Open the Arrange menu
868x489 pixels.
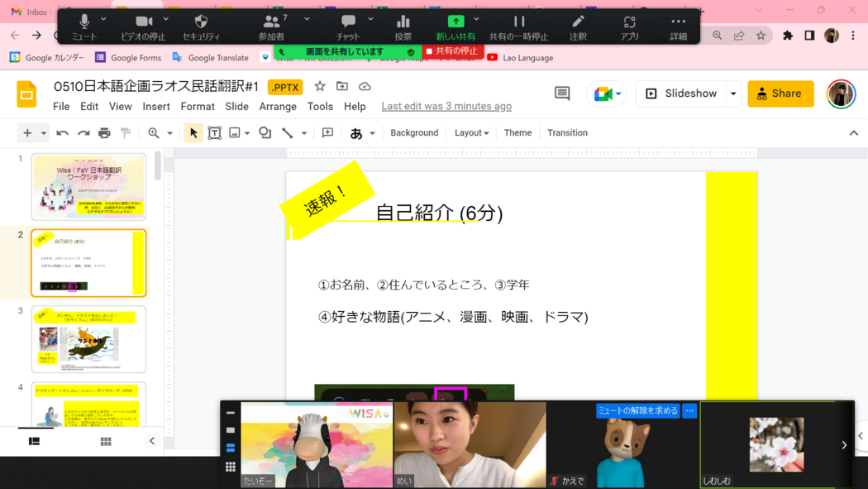pos(278,107)
